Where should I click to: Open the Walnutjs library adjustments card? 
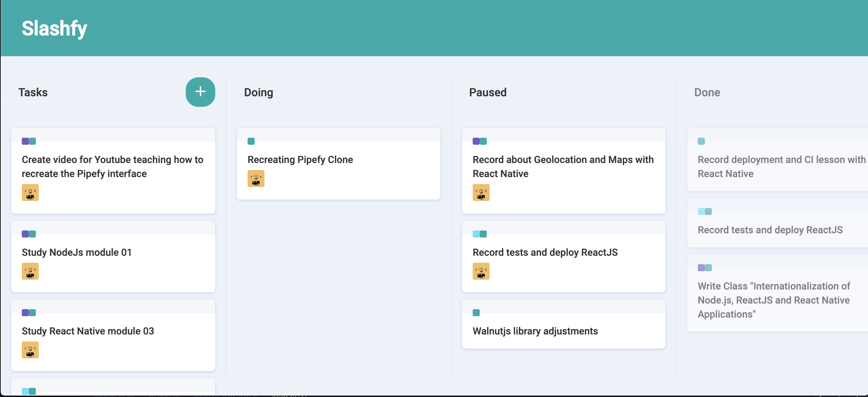click(x=535, y=331)
